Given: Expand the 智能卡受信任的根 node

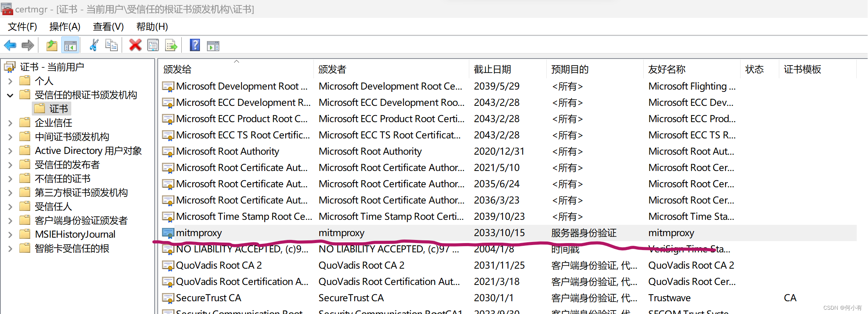Looking at the screenshot, I should (10, 248).
